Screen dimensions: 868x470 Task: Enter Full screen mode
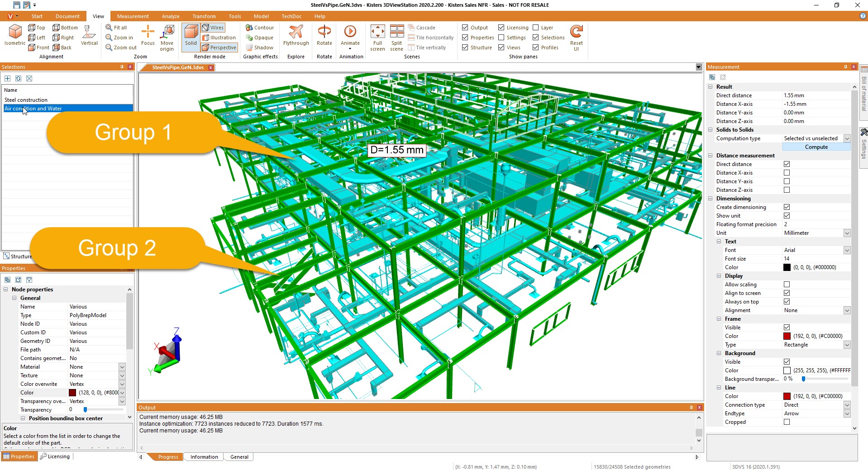coord(377,38)
